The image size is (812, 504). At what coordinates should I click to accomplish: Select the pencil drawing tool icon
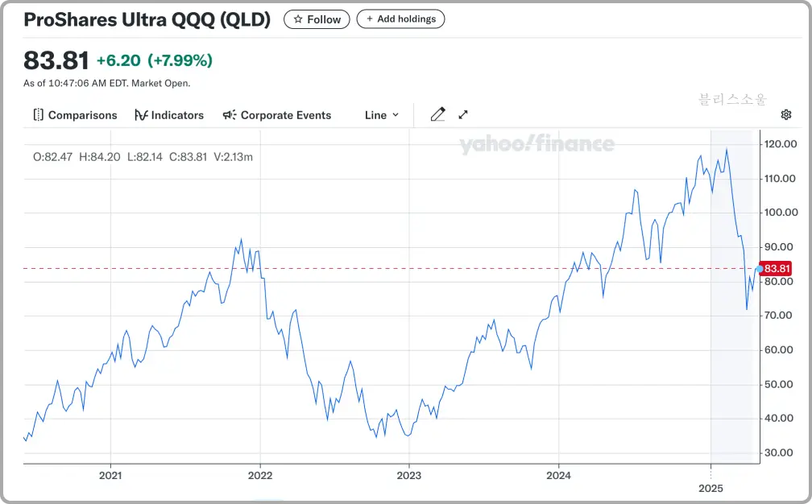tap(437, 114)
